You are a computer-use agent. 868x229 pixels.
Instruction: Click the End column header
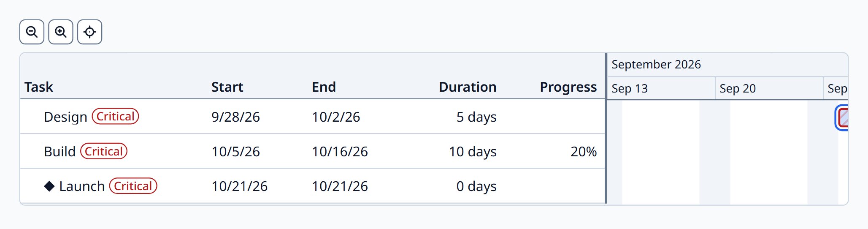(324, 87)
